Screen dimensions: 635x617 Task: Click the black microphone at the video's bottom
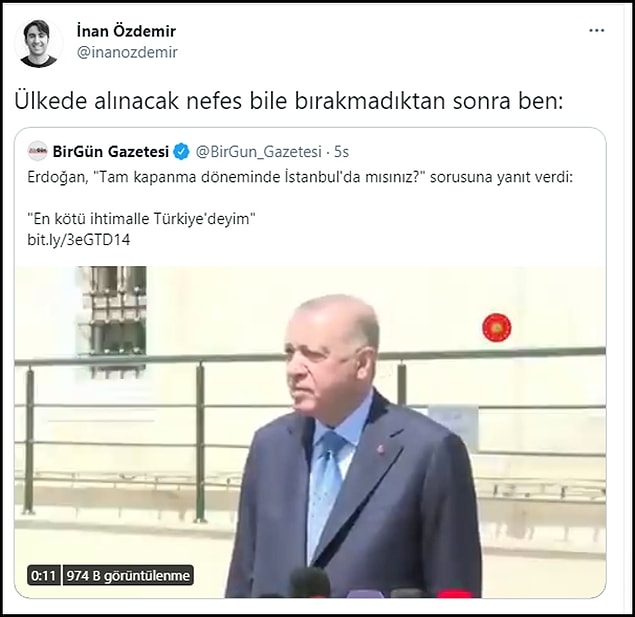coord(310,583)
